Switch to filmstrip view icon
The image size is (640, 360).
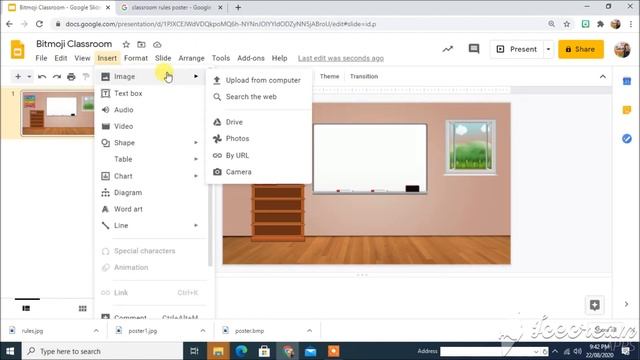click(x=26, y=308)
